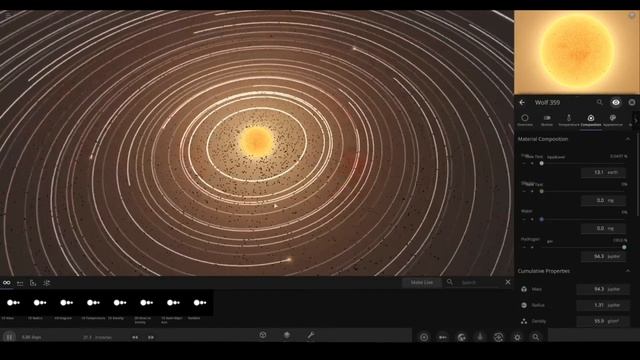Open the fourth icon in bottom right toolbar
The height and width of the screenshot is (360, 640).
coord(480,337)
